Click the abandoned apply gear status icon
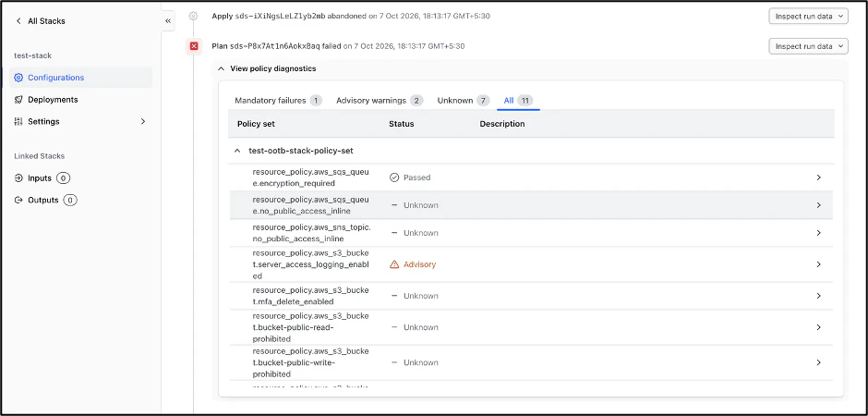This screenshot has width=868, height=416. tap(193, 16)
